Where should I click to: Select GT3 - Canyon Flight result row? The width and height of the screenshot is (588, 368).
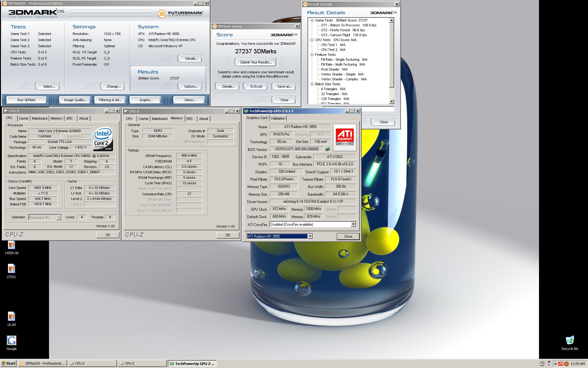[x=344, y=35]
